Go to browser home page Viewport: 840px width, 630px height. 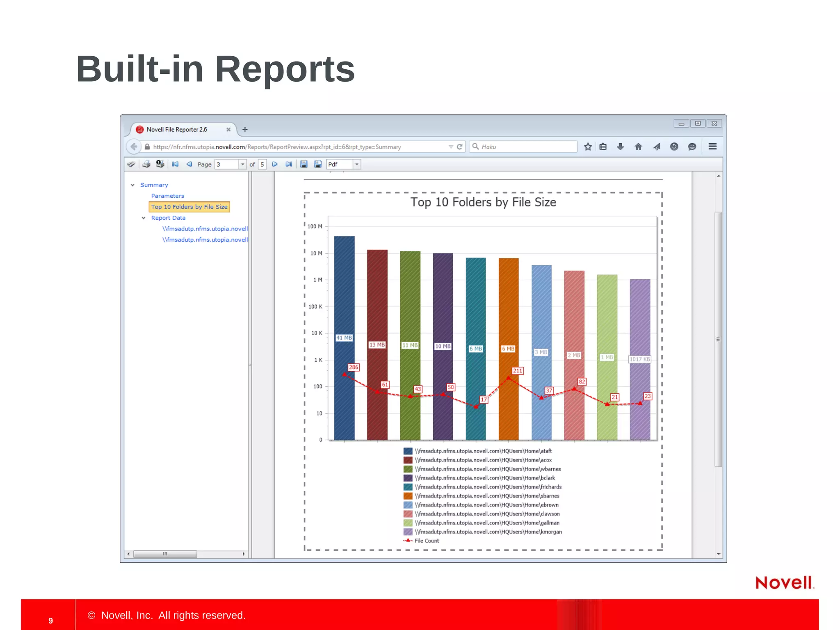tap(638, 146)
